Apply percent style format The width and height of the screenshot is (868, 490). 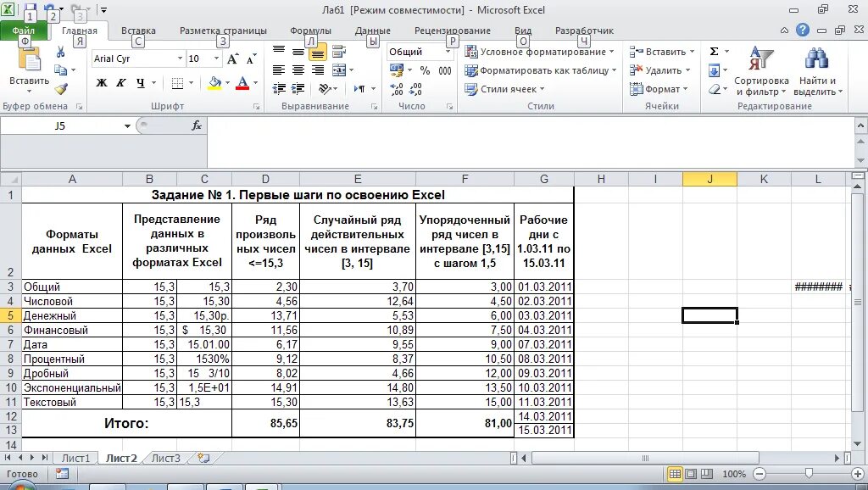point(425,70)
